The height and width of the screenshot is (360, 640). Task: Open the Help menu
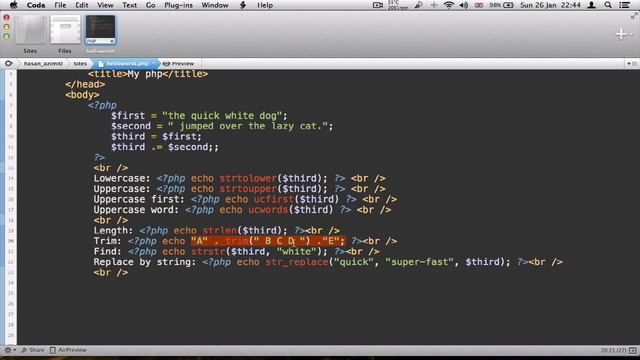265,5
